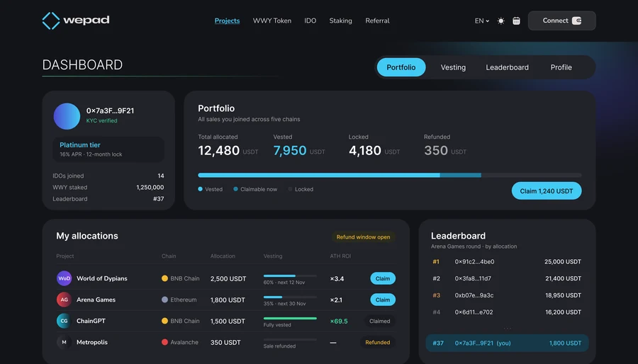Switch to the Profile tab
638x364 pixels.
coord(561,67)
